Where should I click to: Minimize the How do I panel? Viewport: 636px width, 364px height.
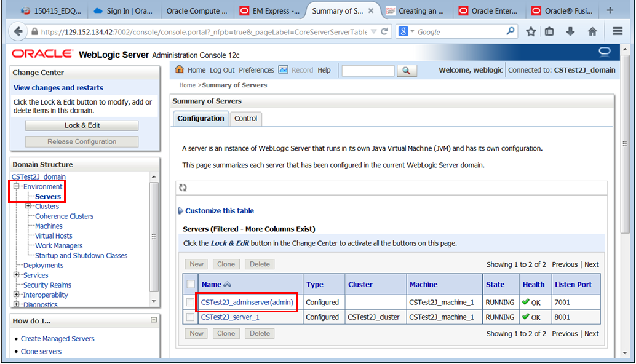(154, 320)
